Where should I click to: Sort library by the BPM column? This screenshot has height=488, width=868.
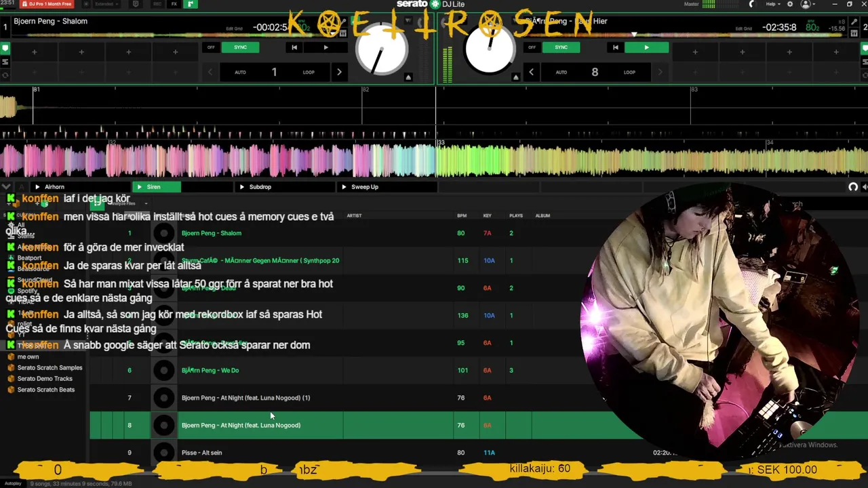click(x=462, y=216)
